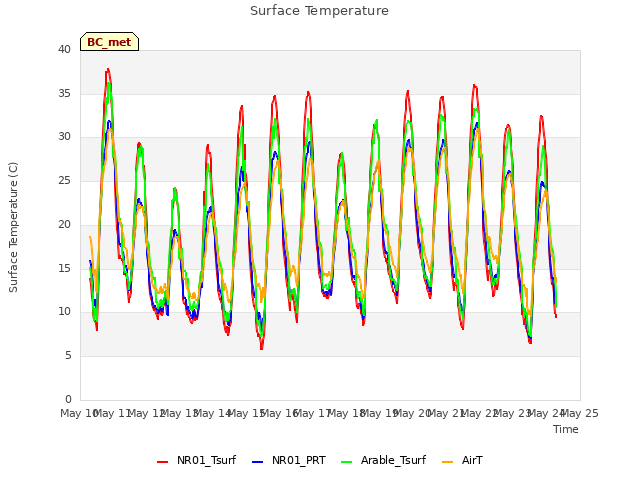Click the Time x-axis label
The width and height of the screenshot is (640, 480).
click(566, 429)
